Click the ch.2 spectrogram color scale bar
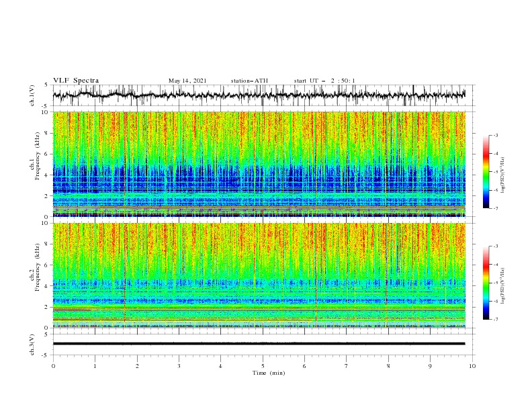 (x=486, y=283)
